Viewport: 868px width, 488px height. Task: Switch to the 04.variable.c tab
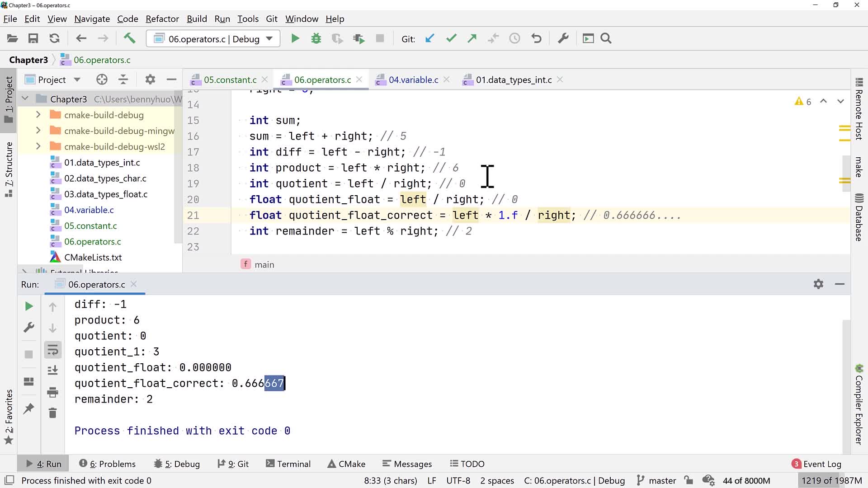point(413,80)
